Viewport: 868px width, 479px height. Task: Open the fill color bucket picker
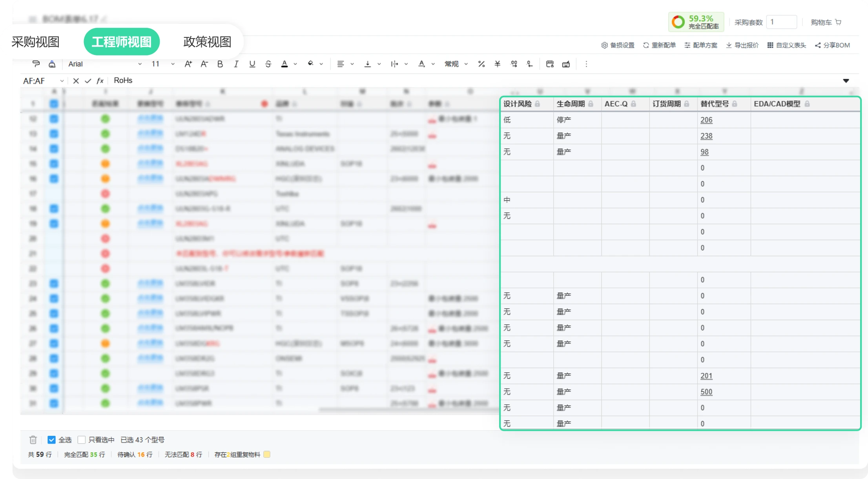[310, 63]
